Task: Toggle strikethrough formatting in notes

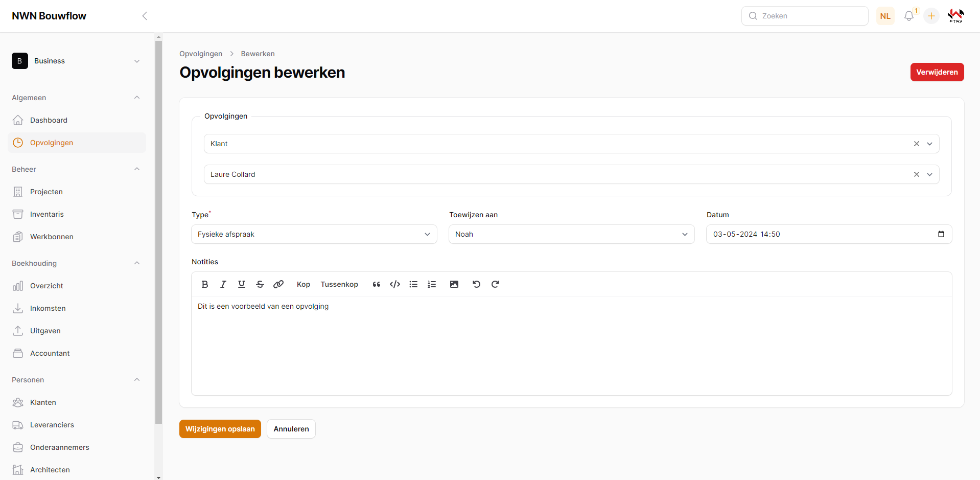Action: (x=260, y=284)
